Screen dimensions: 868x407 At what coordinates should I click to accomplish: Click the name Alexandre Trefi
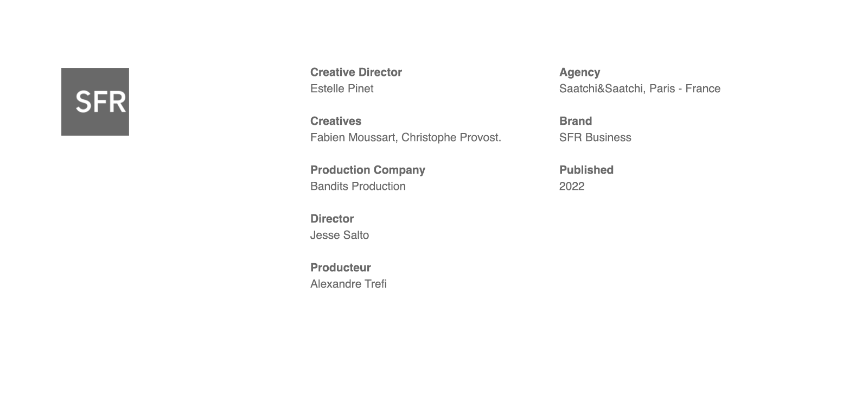(x=348, y=284)
